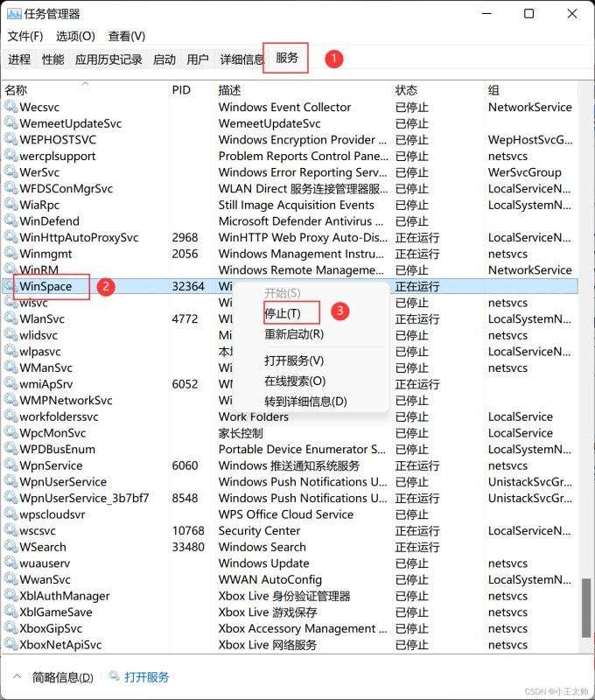Viewport: 595px width, 700px height.
Task: Click the service icon beside WpcMonSvc
Action: coord(10,432)
